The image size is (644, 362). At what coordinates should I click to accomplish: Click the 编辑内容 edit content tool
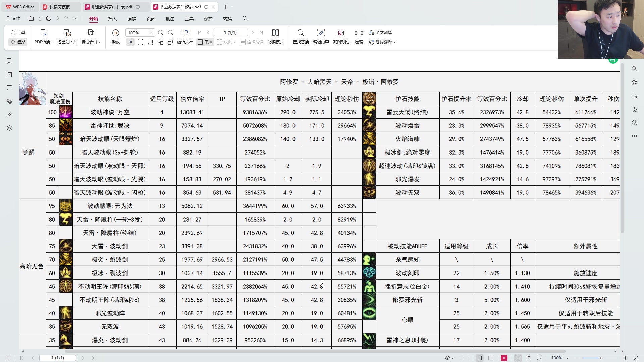[x=321, y=36]
